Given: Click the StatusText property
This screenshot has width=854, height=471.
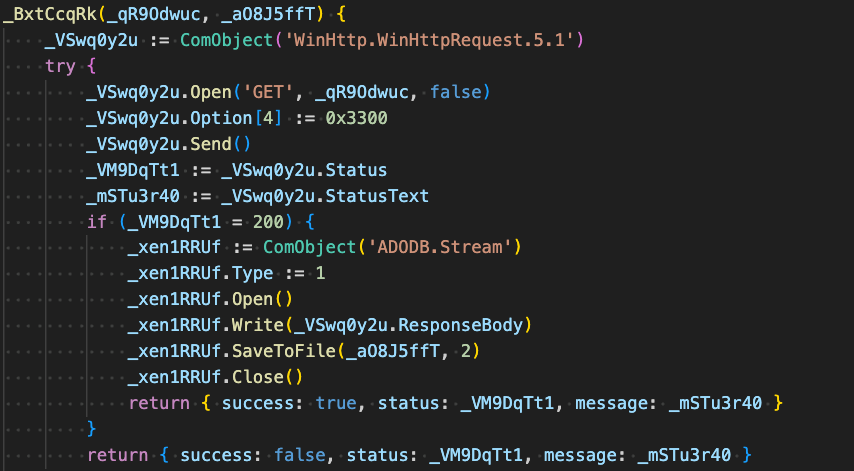Looking at the screenshot, I should pyautogui.click(x=377, y=197).
